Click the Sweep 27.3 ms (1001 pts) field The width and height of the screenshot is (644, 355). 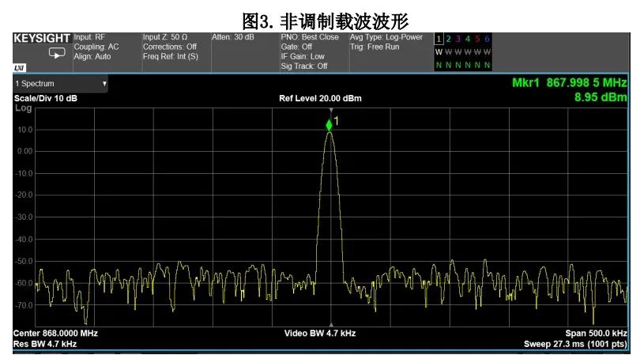tap(575, 344)
